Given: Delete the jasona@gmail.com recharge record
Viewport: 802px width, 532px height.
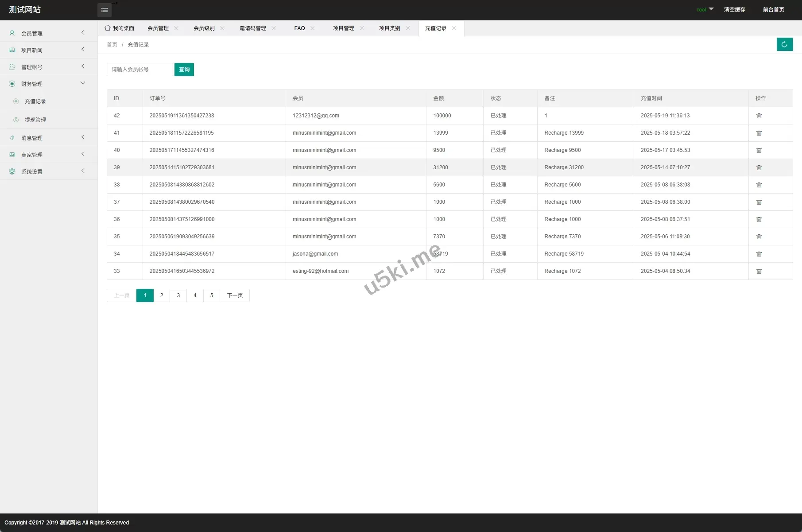Looking at the screenshot, I should coord(759,254).
